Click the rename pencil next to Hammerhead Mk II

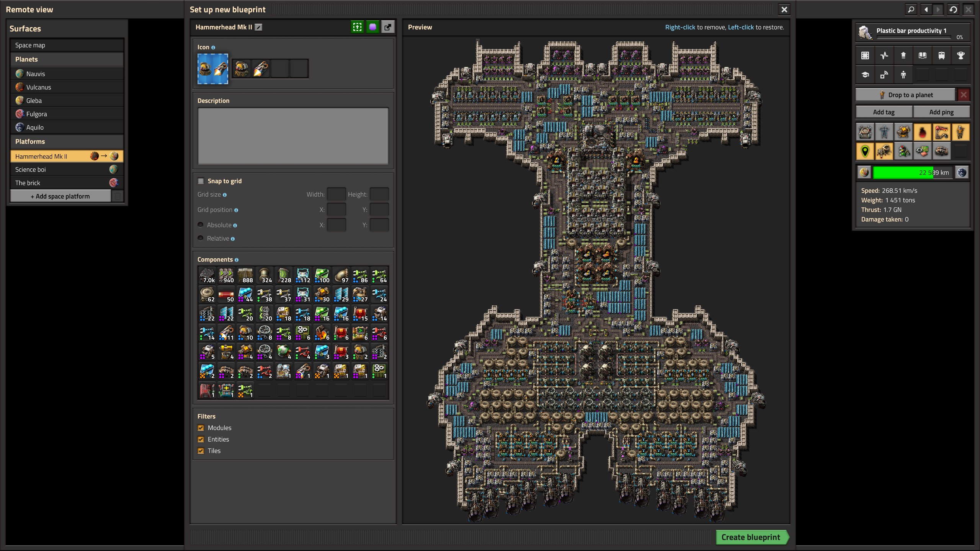click(x=259, y=27)
